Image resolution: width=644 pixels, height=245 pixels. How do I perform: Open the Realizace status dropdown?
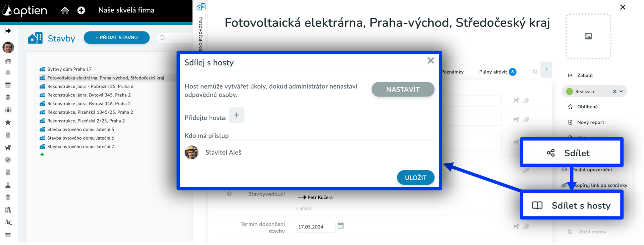(x=621, y=91)
